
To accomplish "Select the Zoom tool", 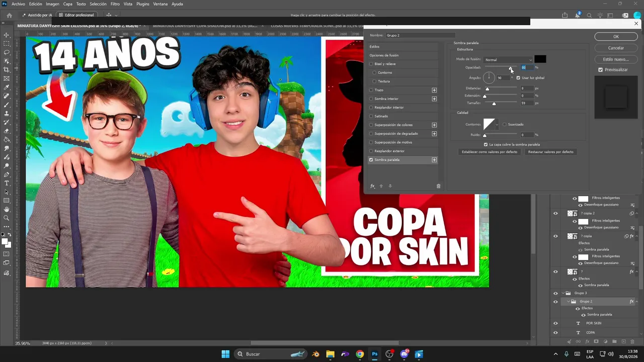I will coord(7,218).
